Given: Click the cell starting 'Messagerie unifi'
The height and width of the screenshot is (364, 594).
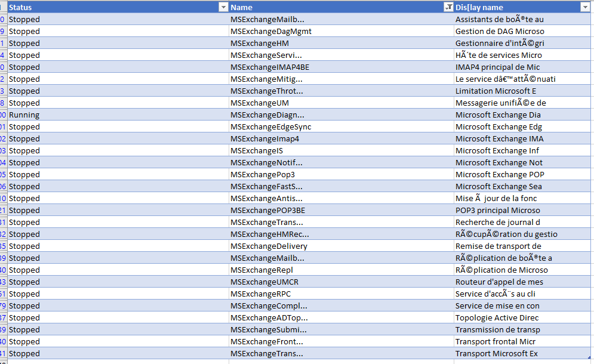Looking at the screenshot, I should 522,103.
